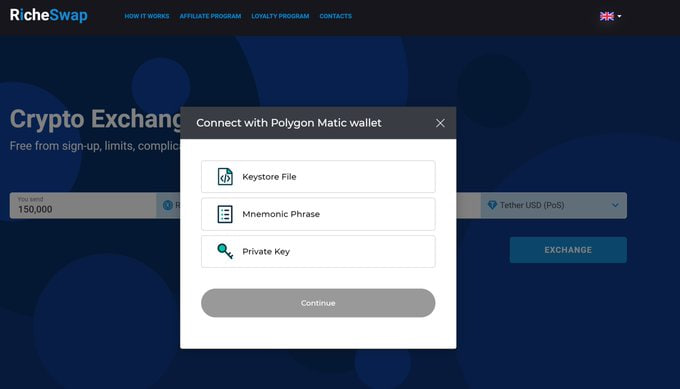Go to the Loyalty Program page
This screenshot has width=680, height=389.
pos(280,16)
